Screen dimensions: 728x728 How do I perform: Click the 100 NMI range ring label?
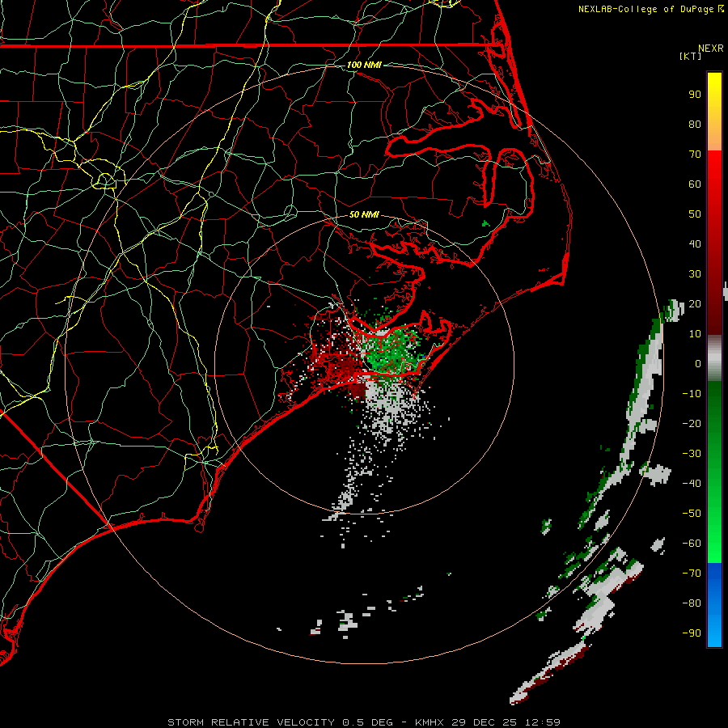(364, 65)
